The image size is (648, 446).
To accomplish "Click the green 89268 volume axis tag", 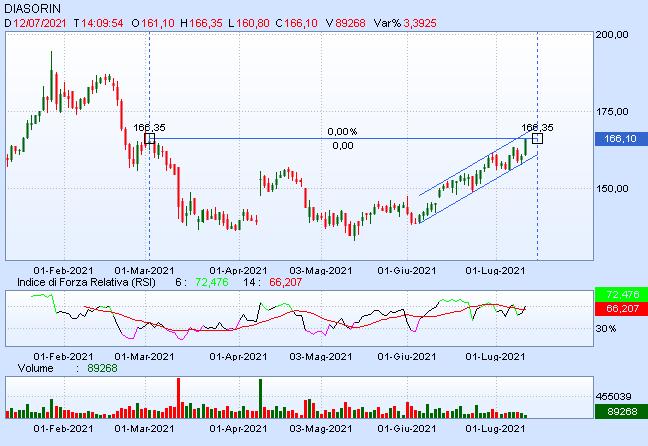I will (621, 411).
